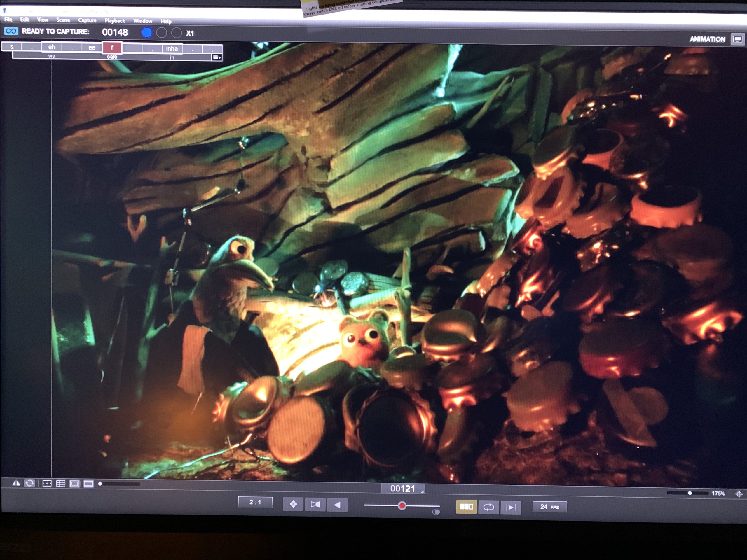Select the highlighted red 'f' phoneme cell
747x560 pixels.
(x=112, y=48)
